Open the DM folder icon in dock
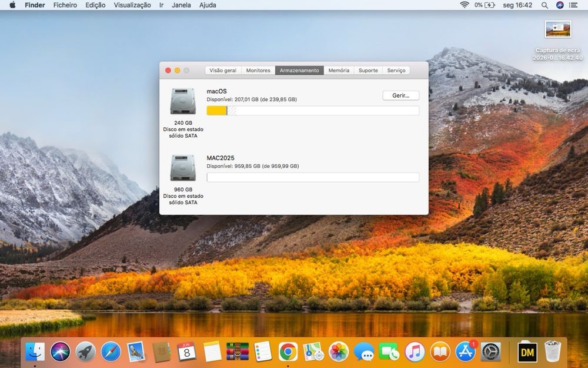Screen dimensions: 588x368 [x=527, y=352]
